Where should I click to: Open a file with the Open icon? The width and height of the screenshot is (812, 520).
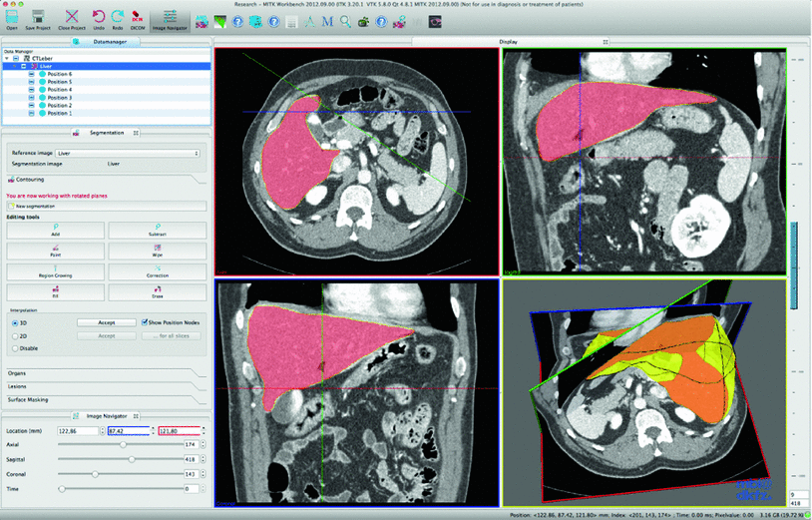pos(11,20)
